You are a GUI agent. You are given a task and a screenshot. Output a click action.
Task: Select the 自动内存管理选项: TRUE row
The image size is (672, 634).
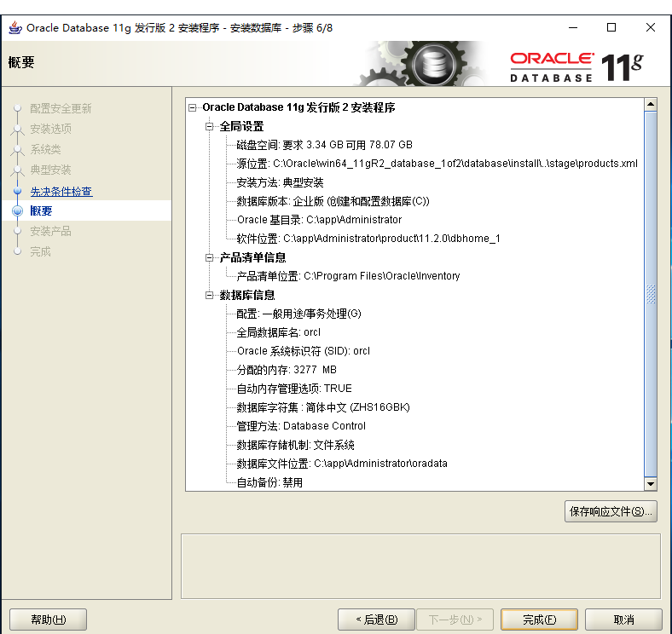click(294, 389)
